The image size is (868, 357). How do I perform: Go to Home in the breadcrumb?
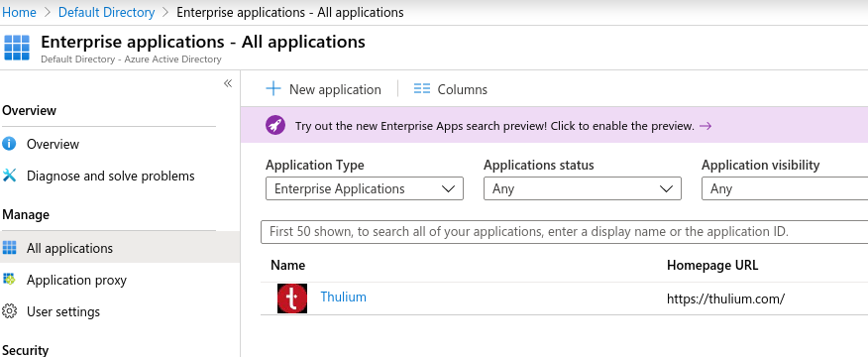tap(20, 12)
